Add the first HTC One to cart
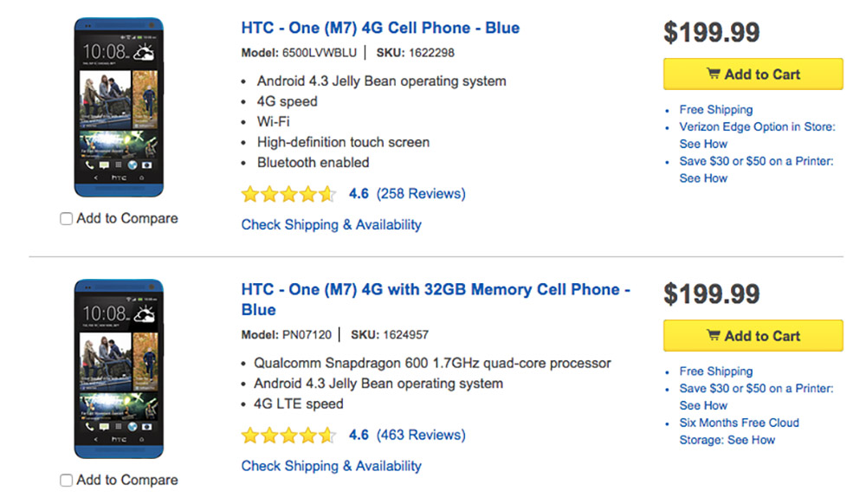Screen dimensions: 866x504 point(753,74)
